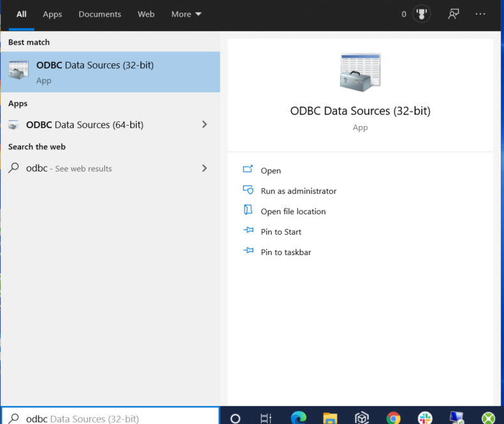Viewport: 504px width, 424px height.
Task: Expand the ODBC Data Sources (64-bit) chevron
Action: pos(204,124)
